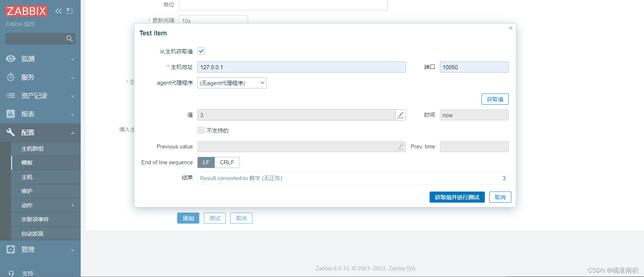Click the 值 input field
The height and width of the screenshot is (277, 644).
(x=297, y=115)
